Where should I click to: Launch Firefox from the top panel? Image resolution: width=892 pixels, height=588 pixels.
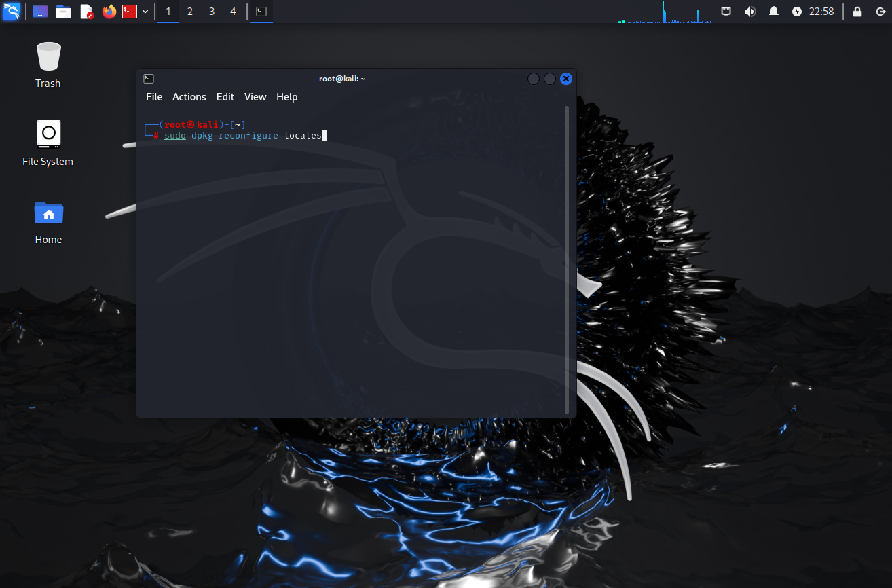(109, 12)
